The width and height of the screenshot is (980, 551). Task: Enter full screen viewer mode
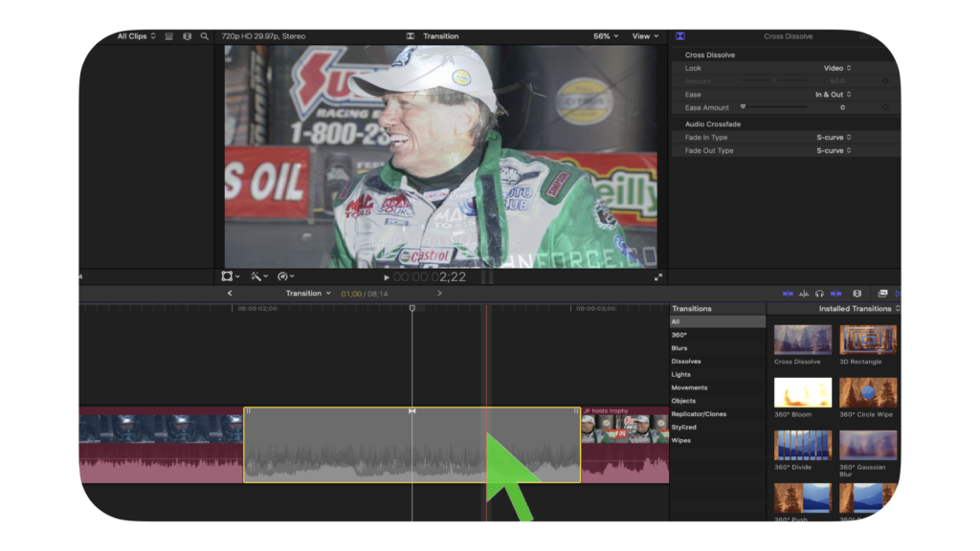pyautogui.click(x=658, y=277)
